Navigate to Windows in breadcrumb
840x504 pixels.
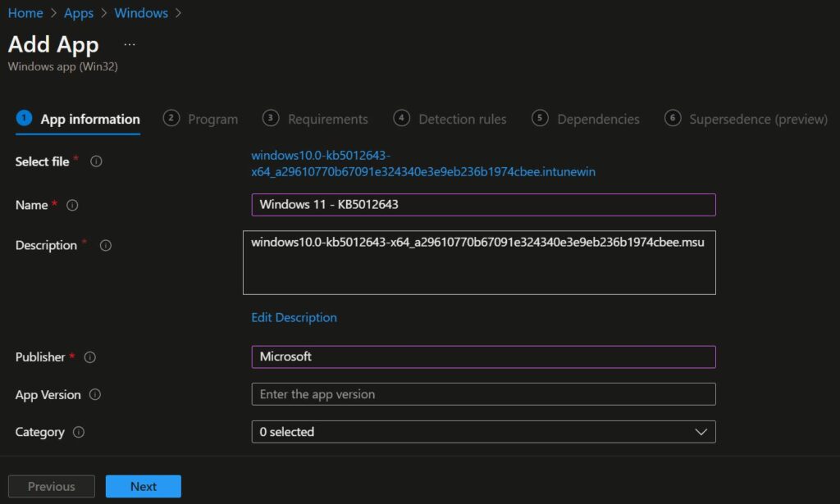141,13
